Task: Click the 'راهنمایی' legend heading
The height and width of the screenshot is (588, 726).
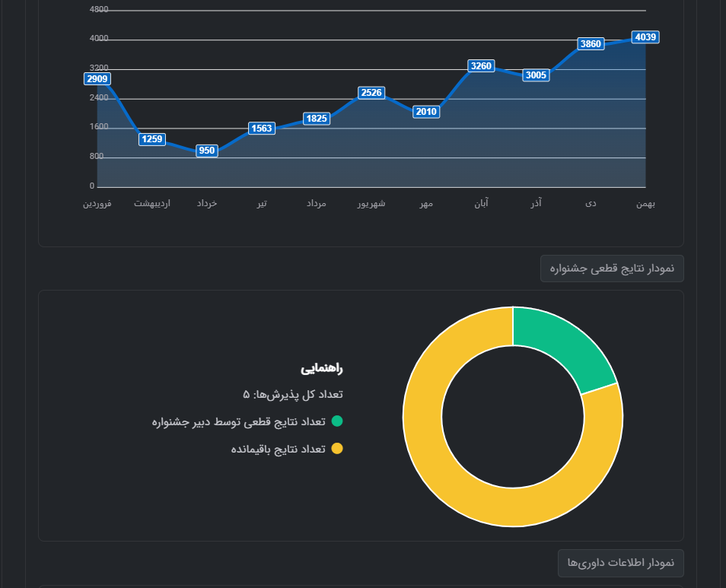Action: 322,369
